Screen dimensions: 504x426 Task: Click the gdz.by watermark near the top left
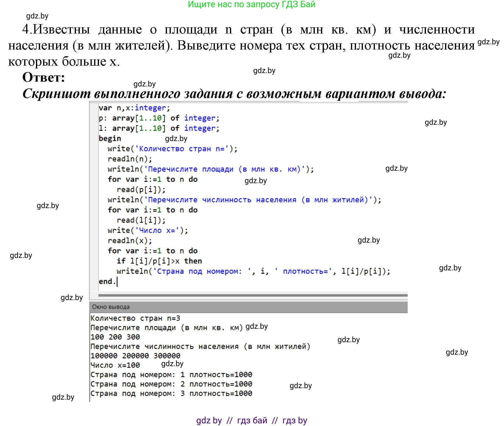pyautogui.click(x=38, y=17)
